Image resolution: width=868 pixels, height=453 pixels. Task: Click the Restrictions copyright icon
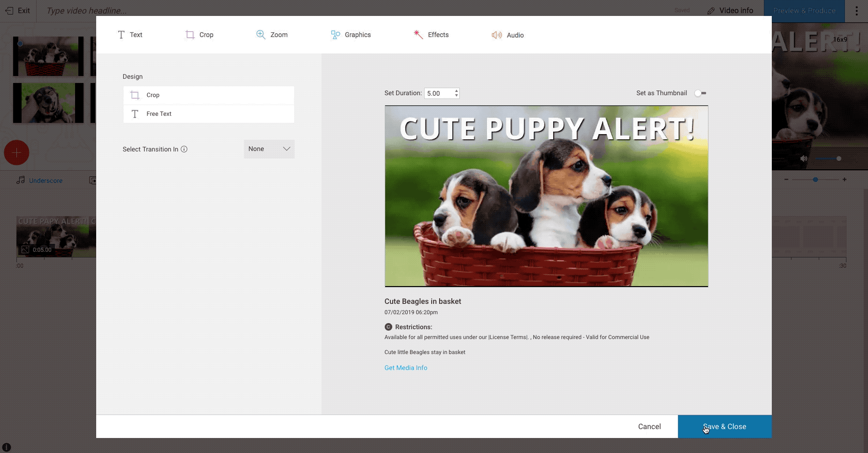[x=388, y=327]
